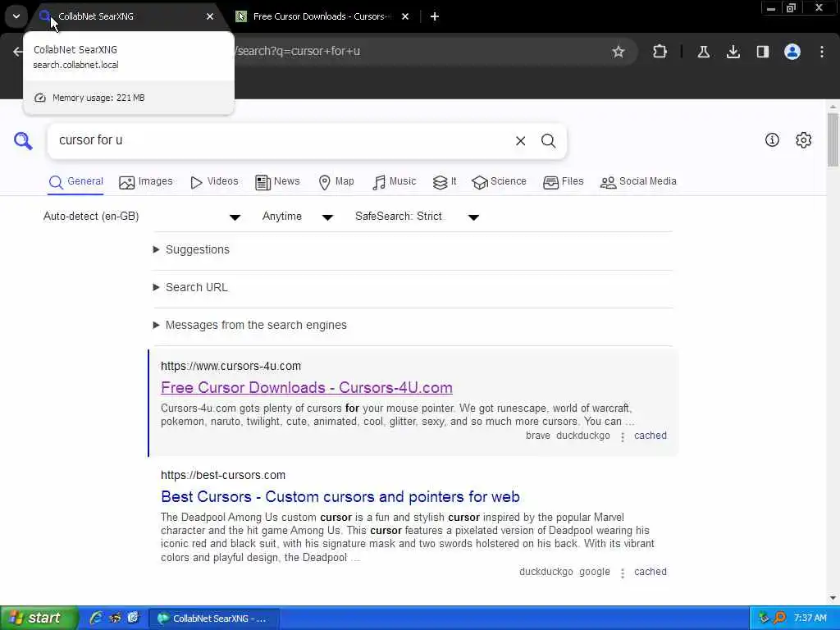Click the page vertical scrollbar thumb
This screenshot has width=840, height=630.
[x=833, y=139]
